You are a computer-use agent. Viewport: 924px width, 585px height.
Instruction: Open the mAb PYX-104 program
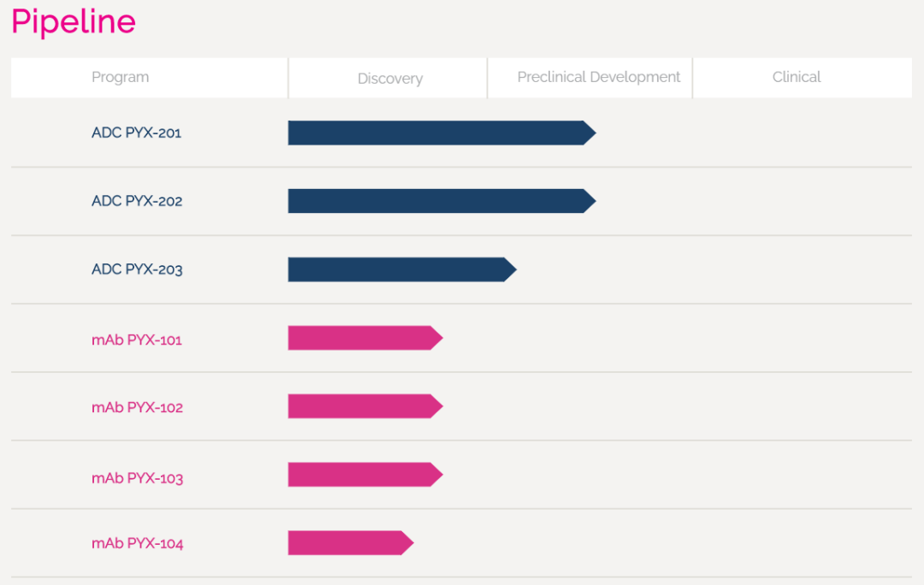[137, 543]
